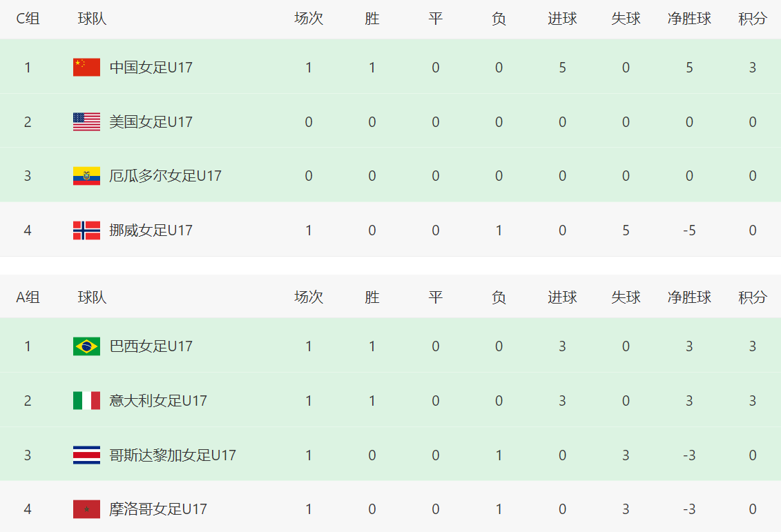The image size is (781, 532).
Task: Click the 积分 column header in C组 table
Action: 752,19
